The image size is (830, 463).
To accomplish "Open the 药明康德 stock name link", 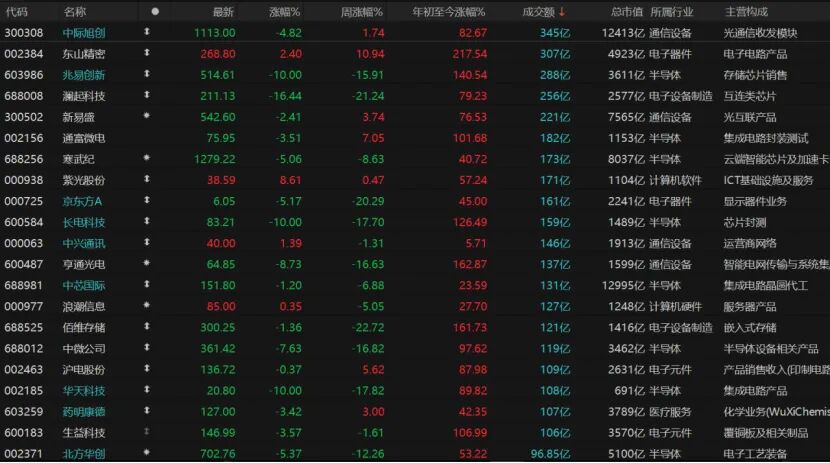I will 84,412.
